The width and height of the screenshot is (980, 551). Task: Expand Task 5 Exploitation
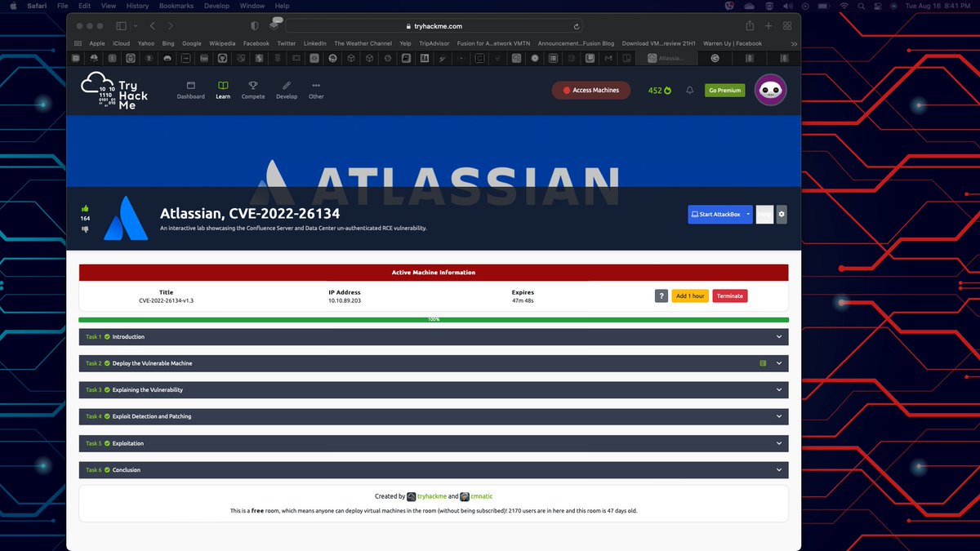tap(434, 443)
